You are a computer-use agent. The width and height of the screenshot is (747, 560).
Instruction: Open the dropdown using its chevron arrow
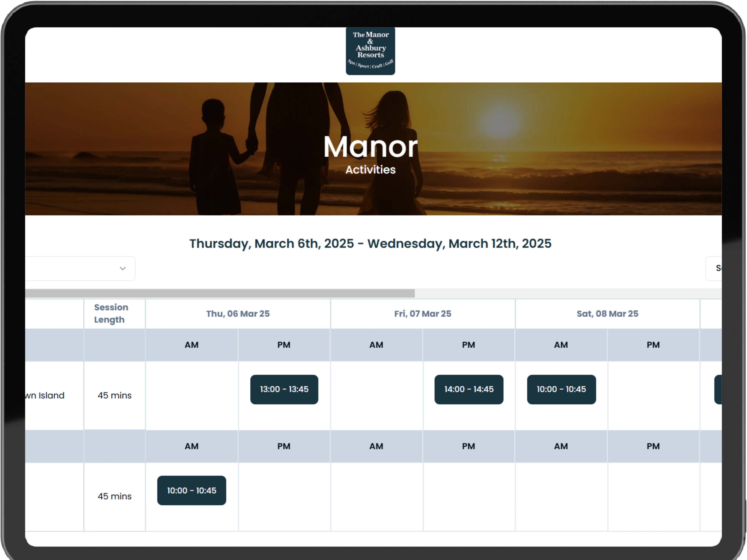123,268
